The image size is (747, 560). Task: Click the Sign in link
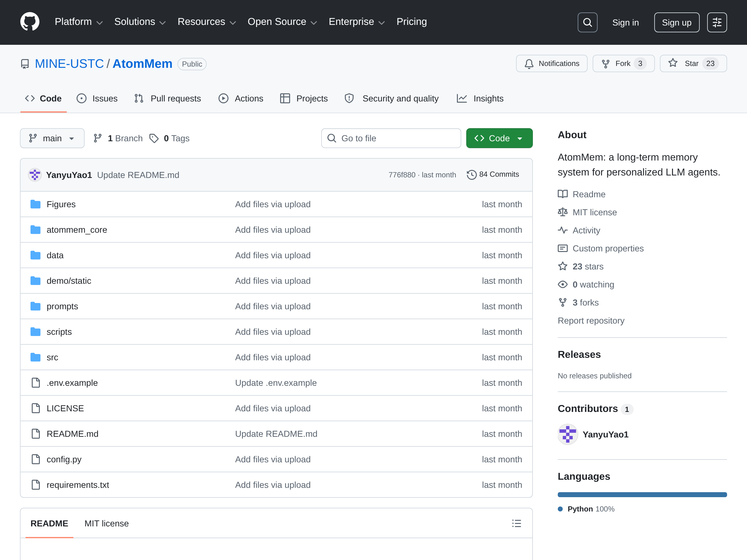point(625,23)
